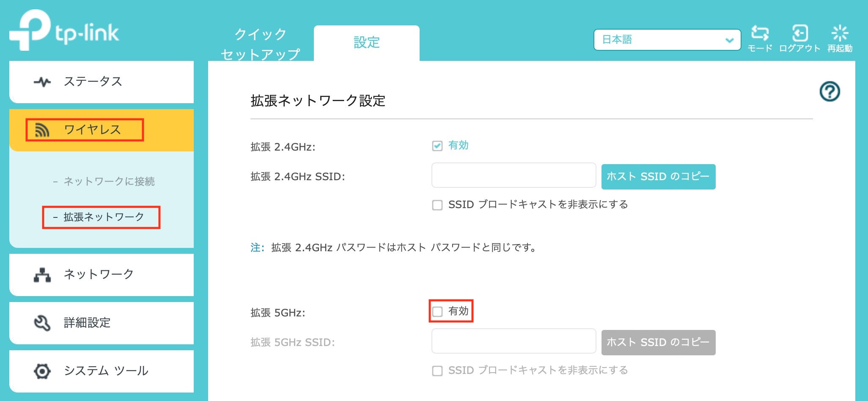Viewport: 868px width, 401px height.
Task: Disable the 拡張 2.4GHz 有効 checkbox
Action: (437, 146)
